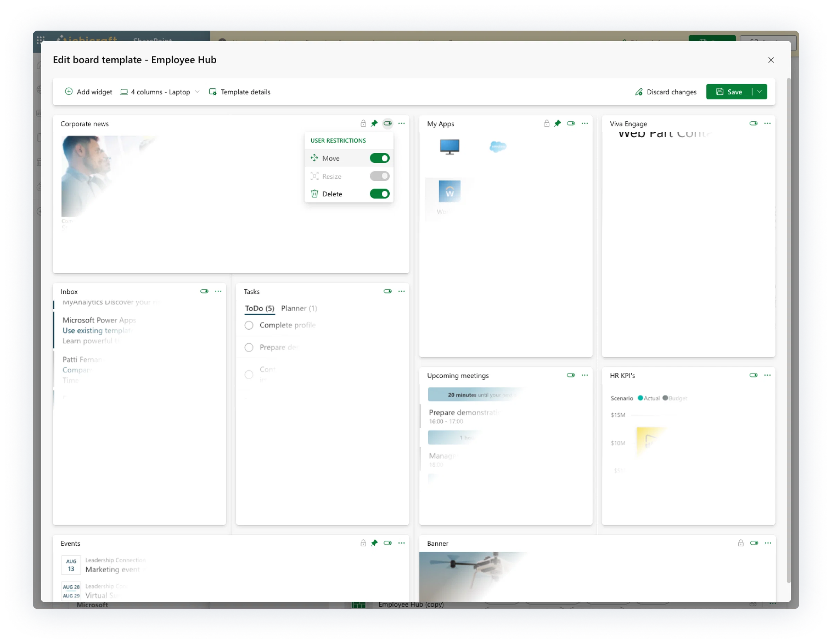Open user restrictions on Events widget
Screen dimensions: 832x644
pos(388,543)
